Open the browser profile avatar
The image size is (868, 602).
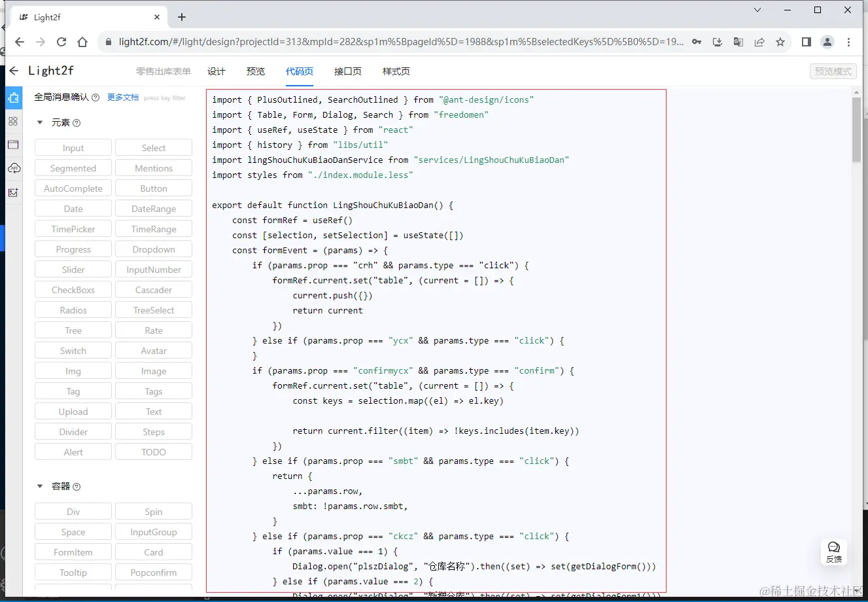pyautogui.click(x=827, y=42)
